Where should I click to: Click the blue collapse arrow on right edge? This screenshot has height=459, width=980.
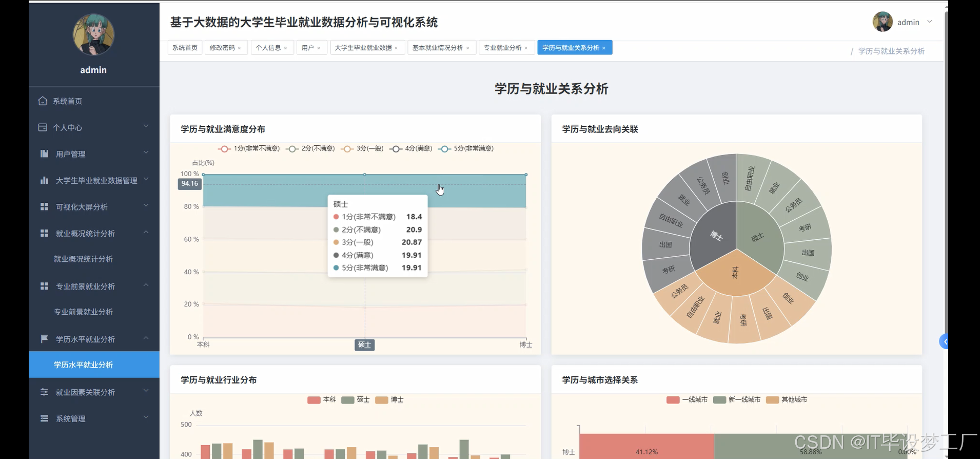pyautogui.click(x=944, y=341)
